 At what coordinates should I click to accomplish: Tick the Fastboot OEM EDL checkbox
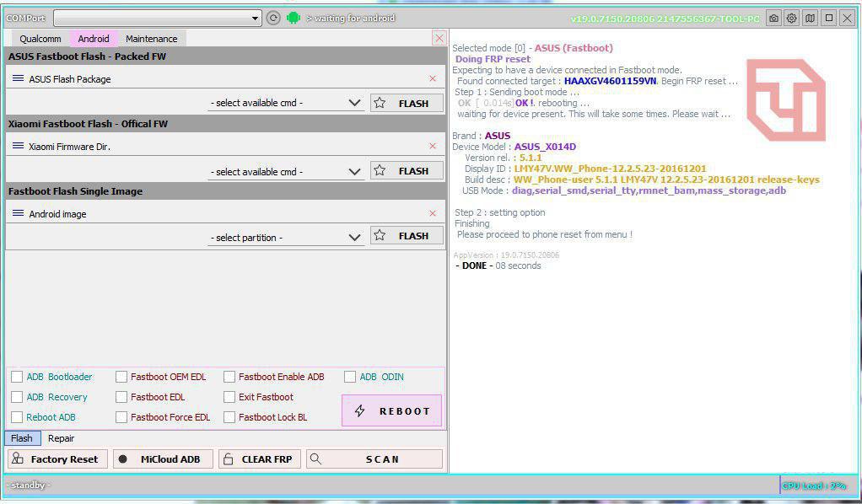121,377
